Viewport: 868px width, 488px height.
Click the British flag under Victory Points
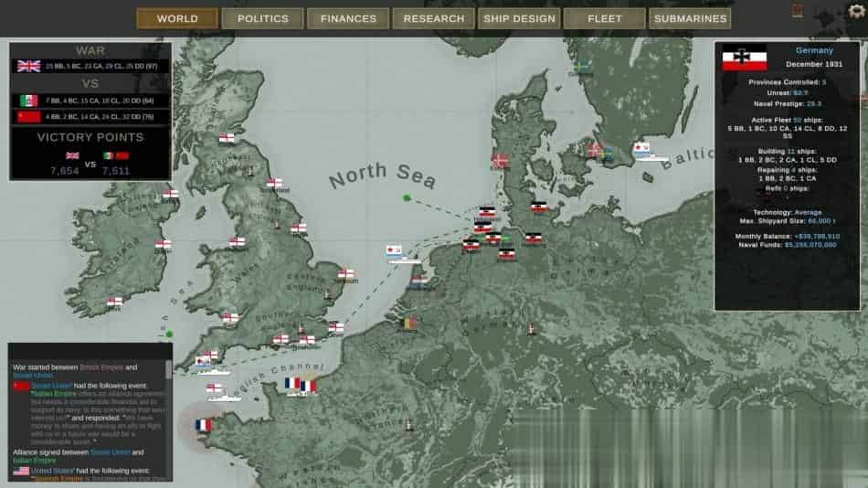click(x=72, y=156)
